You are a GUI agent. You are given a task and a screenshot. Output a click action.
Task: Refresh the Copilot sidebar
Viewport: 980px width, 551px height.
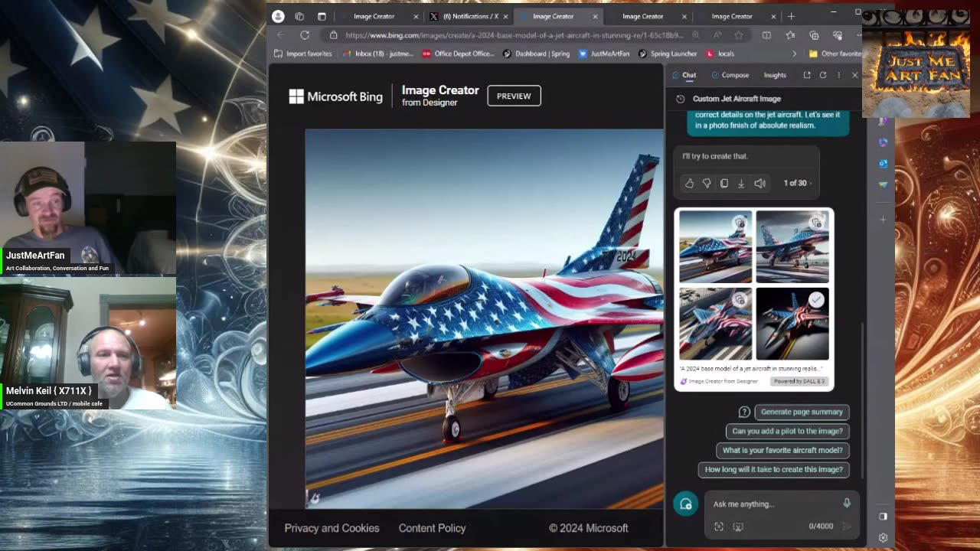click(823, 75)
